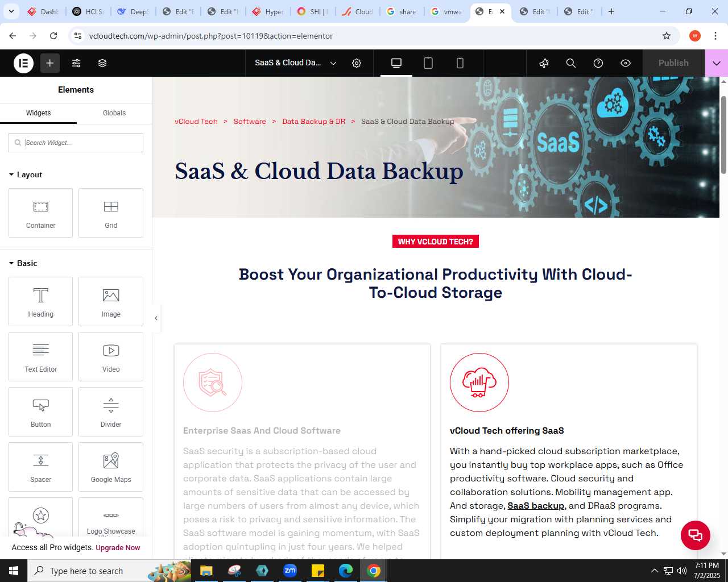The height and width of the screenshot is (582, 728).
Task: Switch to tablet responsive view
Action: 428,63
